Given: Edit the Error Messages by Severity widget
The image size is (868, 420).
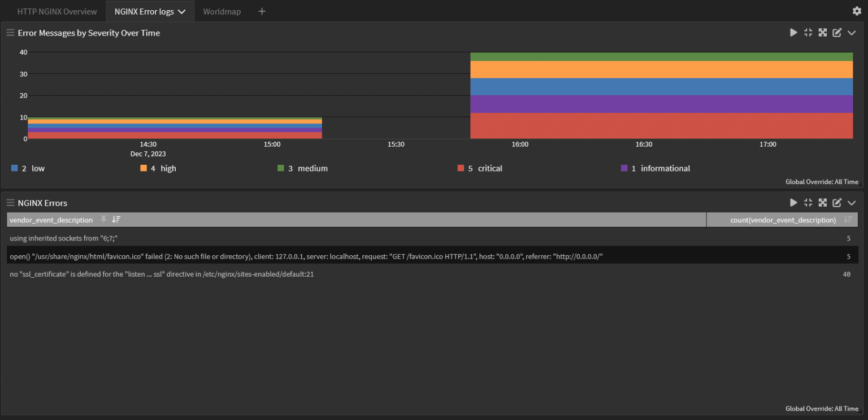Looking at the screenshot, I should point(837,33).
